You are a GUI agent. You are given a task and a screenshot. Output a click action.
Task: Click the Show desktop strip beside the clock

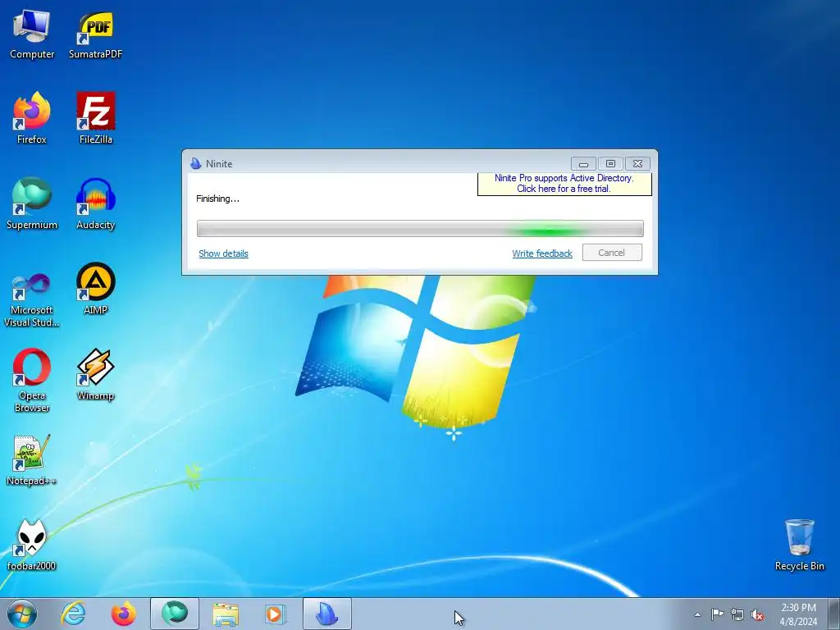(834, 614)
